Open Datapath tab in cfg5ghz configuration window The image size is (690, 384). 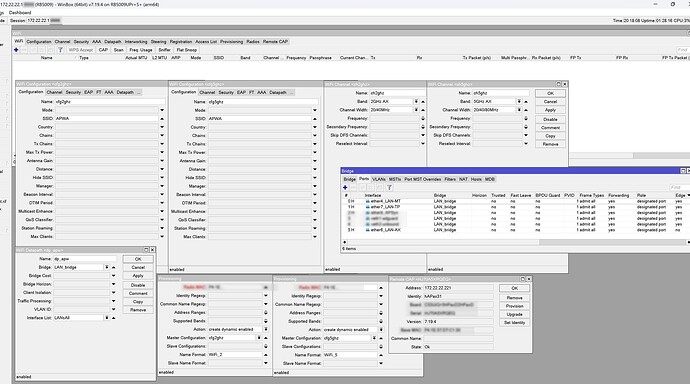click(x=278, y=92)
